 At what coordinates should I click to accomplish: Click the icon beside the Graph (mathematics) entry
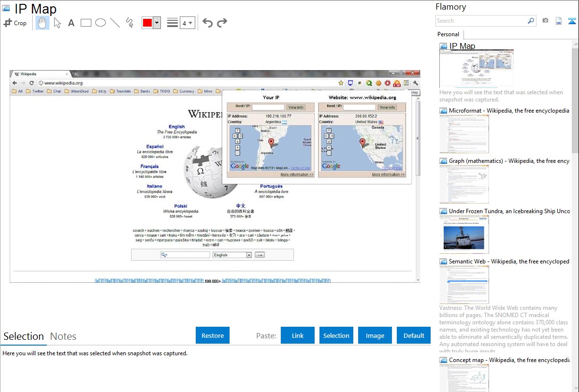tap(443, 161)
